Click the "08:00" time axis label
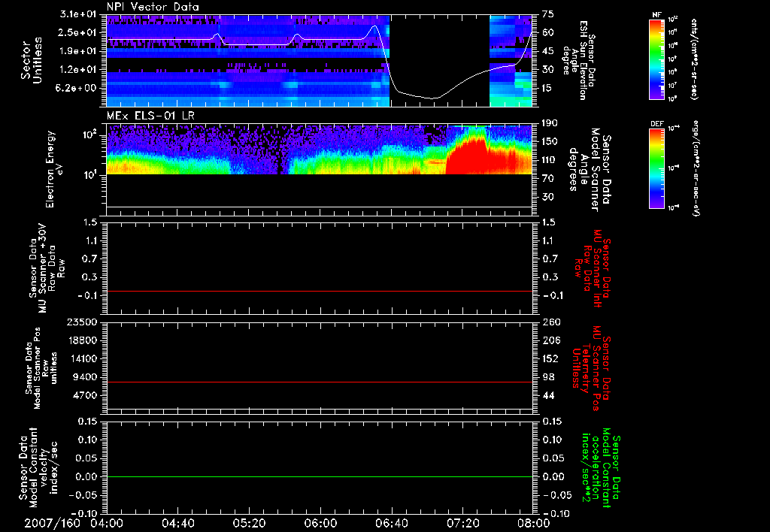The image size is (770, 532). pyautogui.click(x=534, y=523)
